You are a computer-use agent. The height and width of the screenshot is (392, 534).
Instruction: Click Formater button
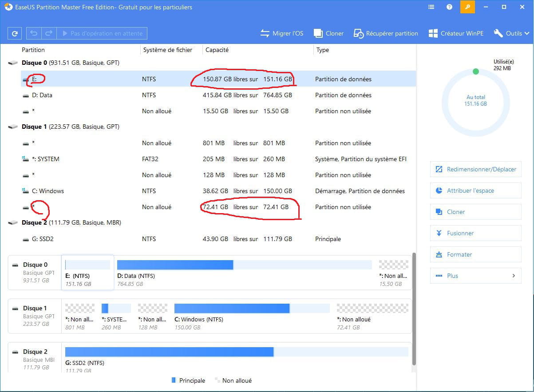[475, 254]
